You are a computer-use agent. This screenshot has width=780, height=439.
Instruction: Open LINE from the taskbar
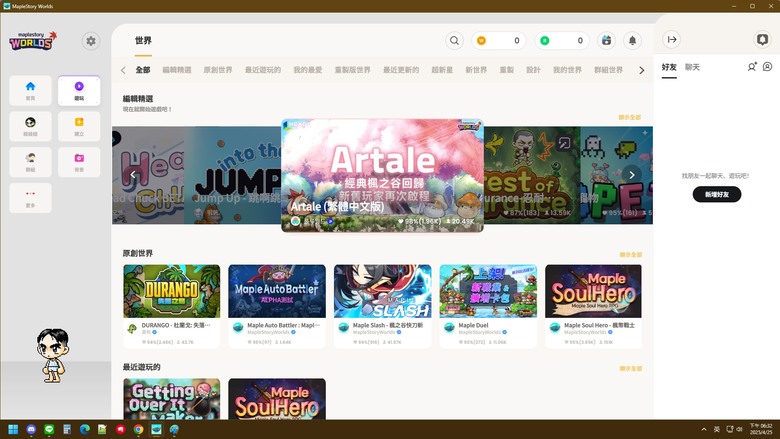[x=49, y=430]
